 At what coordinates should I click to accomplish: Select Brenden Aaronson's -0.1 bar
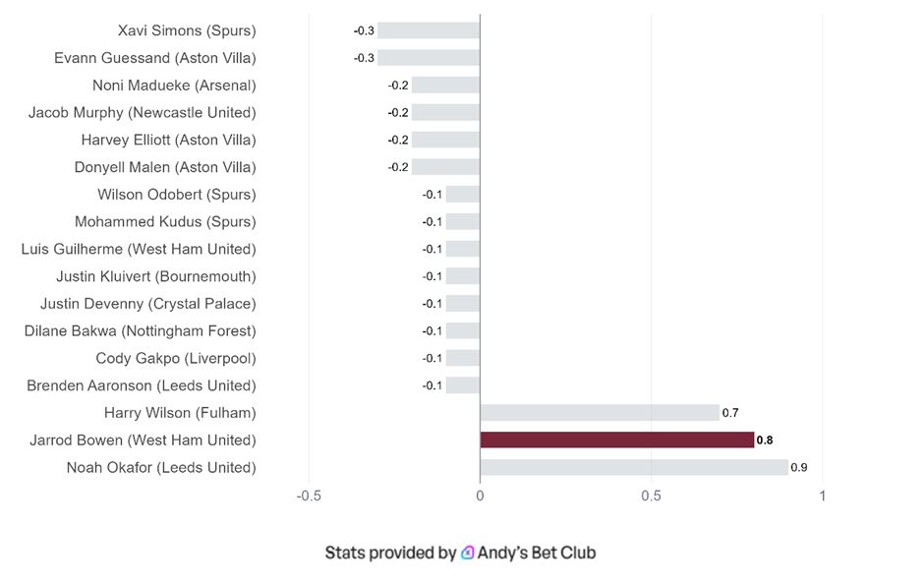462,385
